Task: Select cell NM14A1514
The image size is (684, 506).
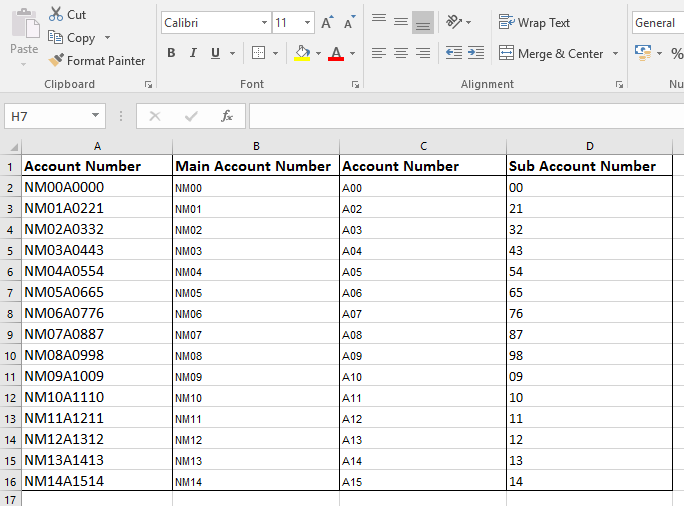Action: click(x=97, y=481)
